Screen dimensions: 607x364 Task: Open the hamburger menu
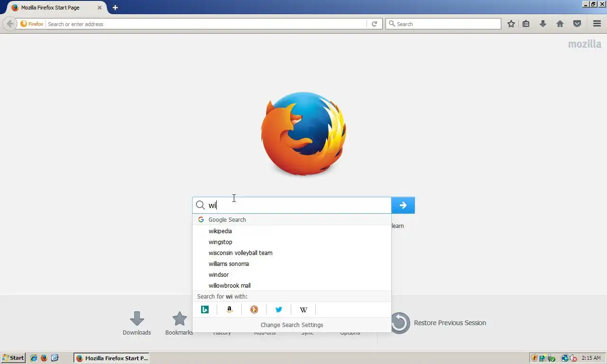[x=597, y=24]
